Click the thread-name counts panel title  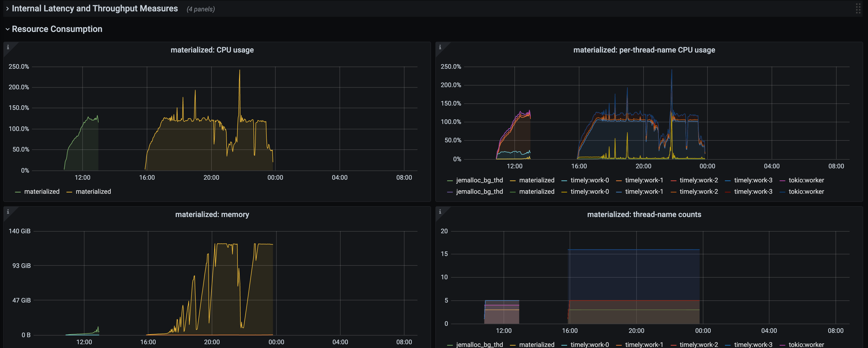(x=644, y=214)
